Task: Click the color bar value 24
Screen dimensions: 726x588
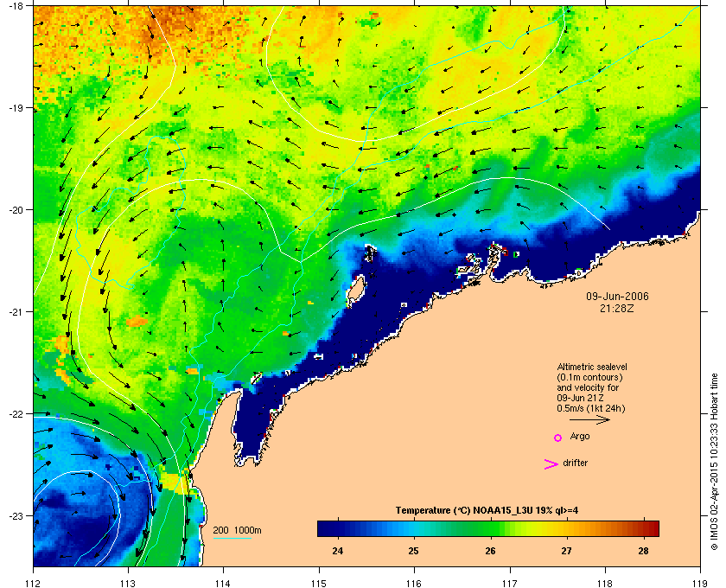Action: click(x=338, y=551)
